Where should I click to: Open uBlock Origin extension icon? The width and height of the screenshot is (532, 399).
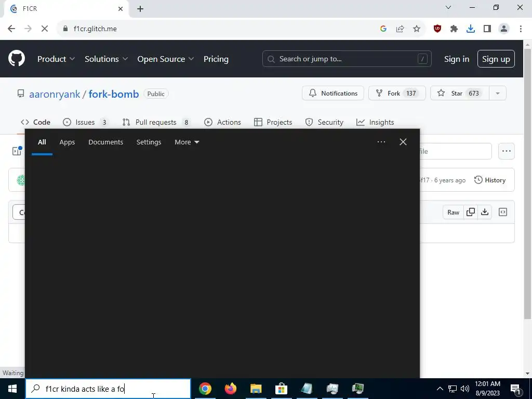[437, 29]
